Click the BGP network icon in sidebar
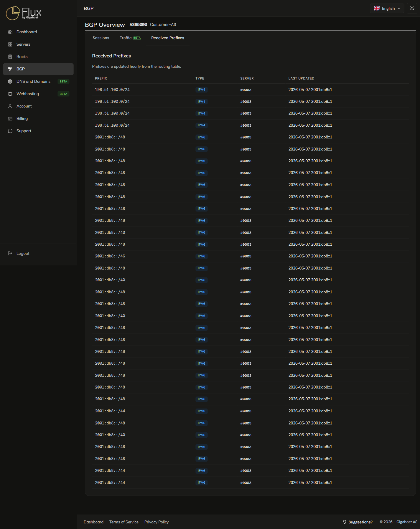Viewport: 420px width, 529px height. coord(10,69)
